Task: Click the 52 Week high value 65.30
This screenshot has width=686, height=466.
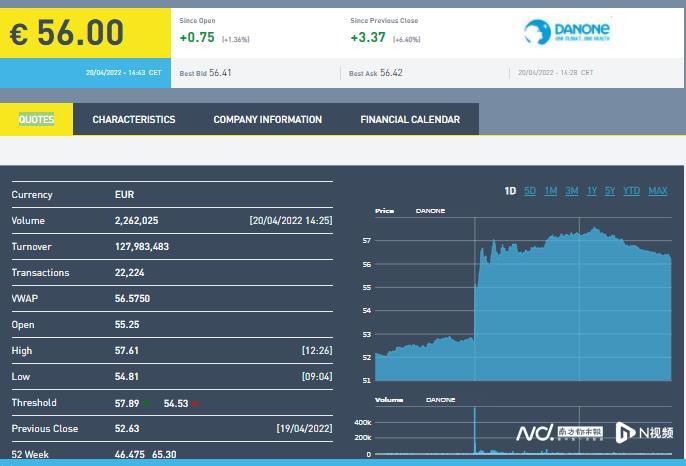Action: click(x=164, y=454)
